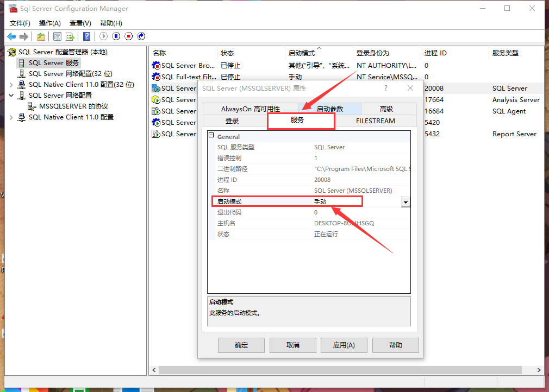The image size is (549, 392).
Task: Select the MSSQLSERVER 的协议 node
Action: 73,106
